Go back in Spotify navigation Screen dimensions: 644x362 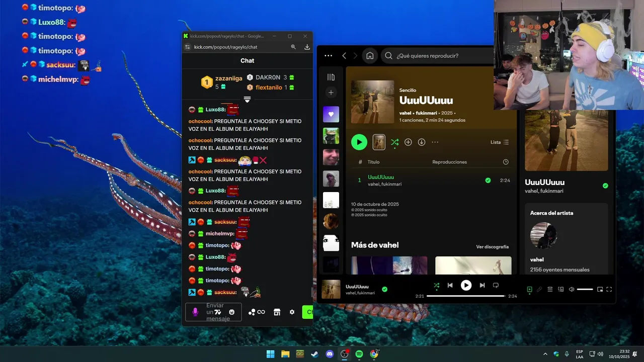tap(344, 56)
